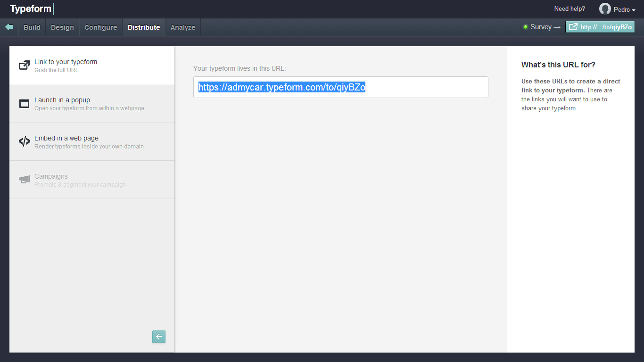Choose Launch in a popup option
This screenshot has height=362, width=644.
[92, 104]
